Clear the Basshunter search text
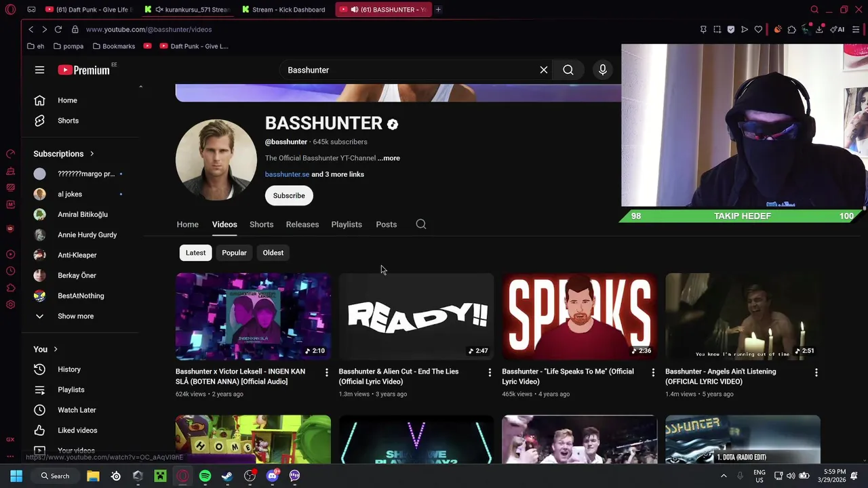Image resolution: width=868 pixels, height=488 pixels. pos(543,70)
